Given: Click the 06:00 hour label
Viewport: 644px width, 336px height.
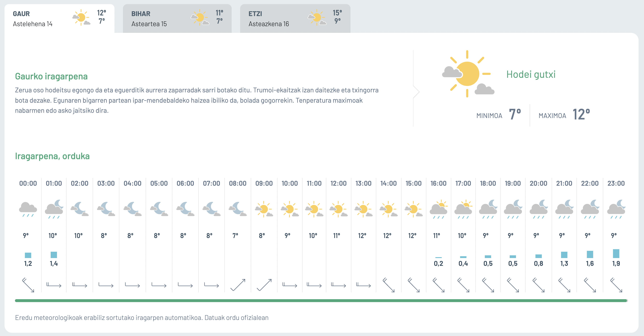Looking at the screenshot, I should pyautogui.click(x=185, y=183).
